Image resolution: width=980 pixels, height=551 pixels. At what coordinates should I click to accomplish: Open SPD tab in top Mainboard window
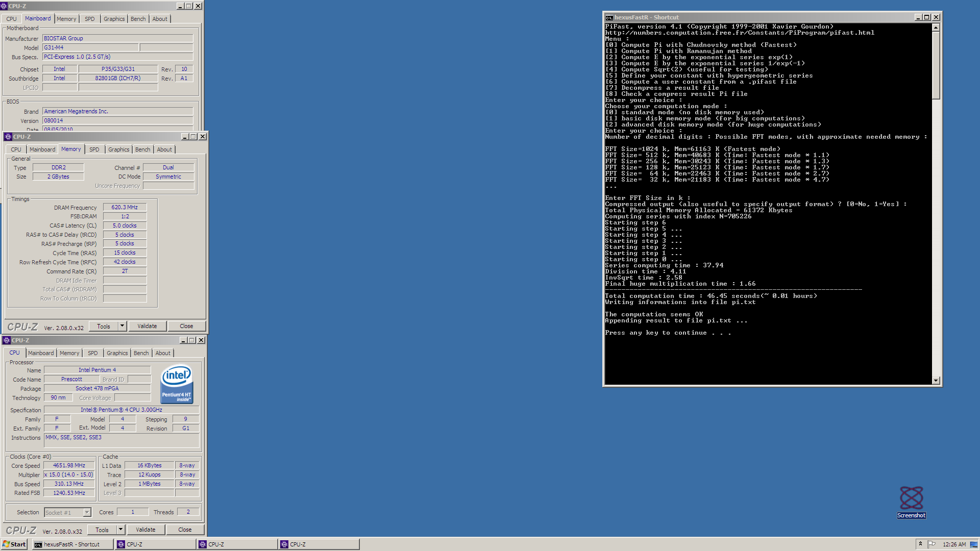click(90, 19)
